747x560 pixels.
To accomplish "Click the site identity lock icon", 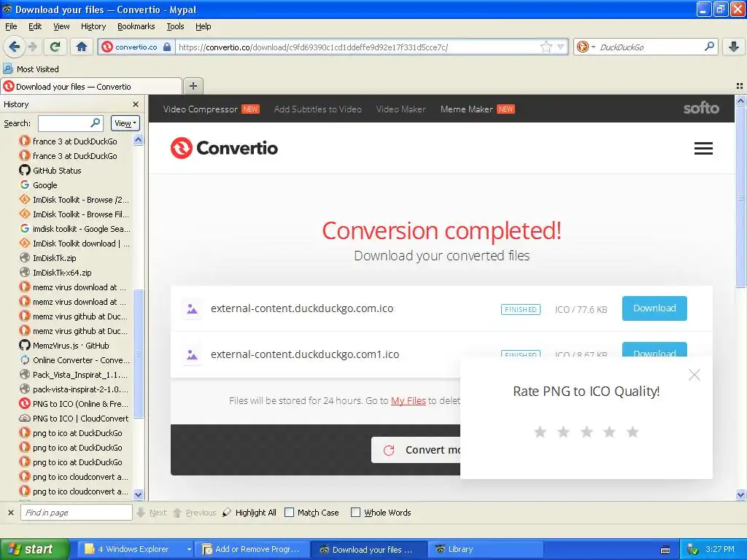I will [167, 47].
